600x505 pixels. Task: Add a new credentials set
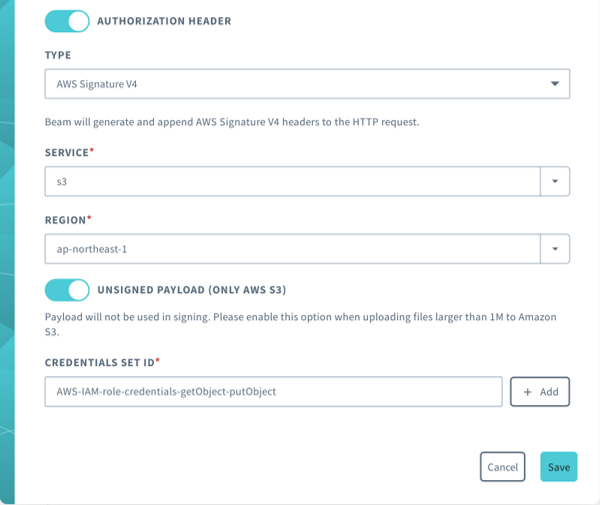pos(540,392)
